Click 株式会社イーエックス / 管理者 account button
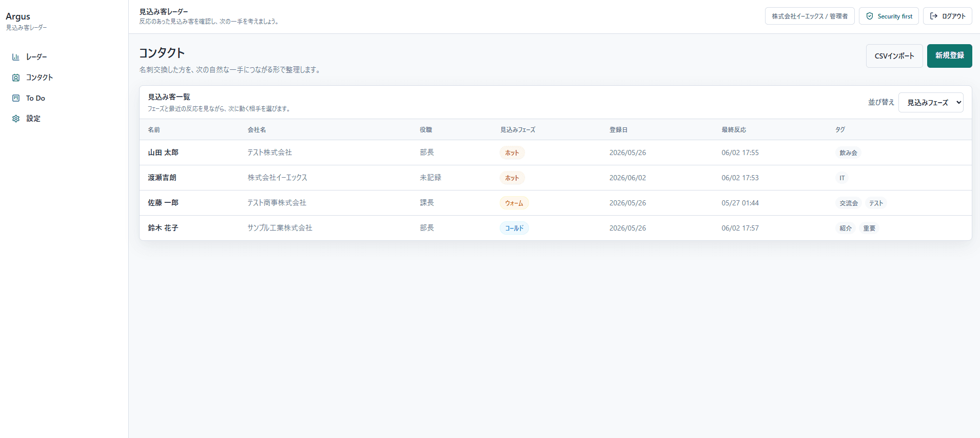Screen dimensions: 980x438 pos(810,16)
